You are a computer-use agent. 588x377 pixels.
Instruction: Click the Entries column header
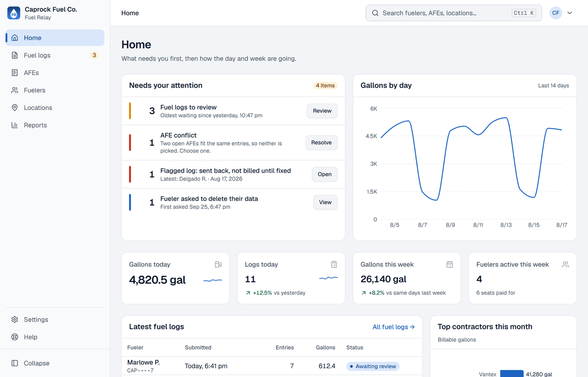pyautogui.click(x=285, y=348)
